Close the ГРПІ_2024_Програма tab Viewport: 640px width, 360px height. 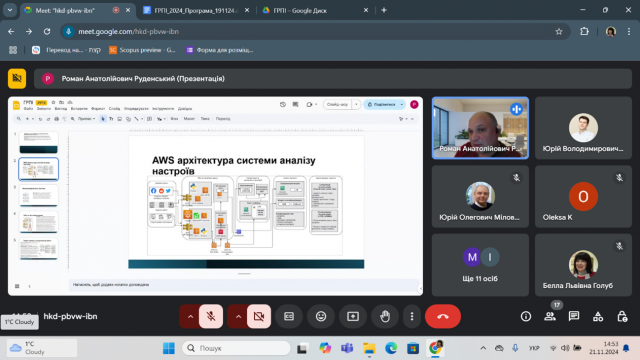[247, 10]
